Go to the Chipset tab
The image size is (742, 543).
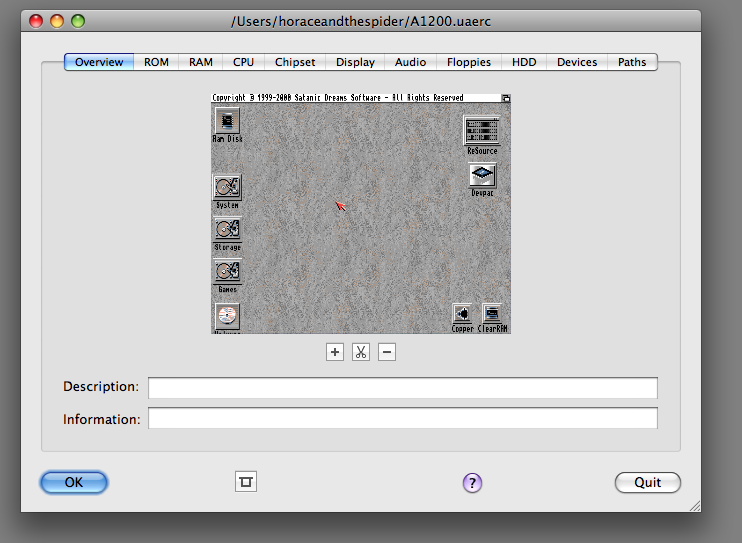pyautogui.click(x=295, y=62)
